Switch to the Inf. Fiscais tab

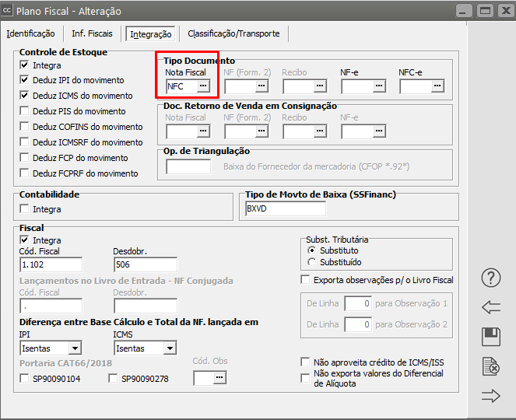pos(92,33)
